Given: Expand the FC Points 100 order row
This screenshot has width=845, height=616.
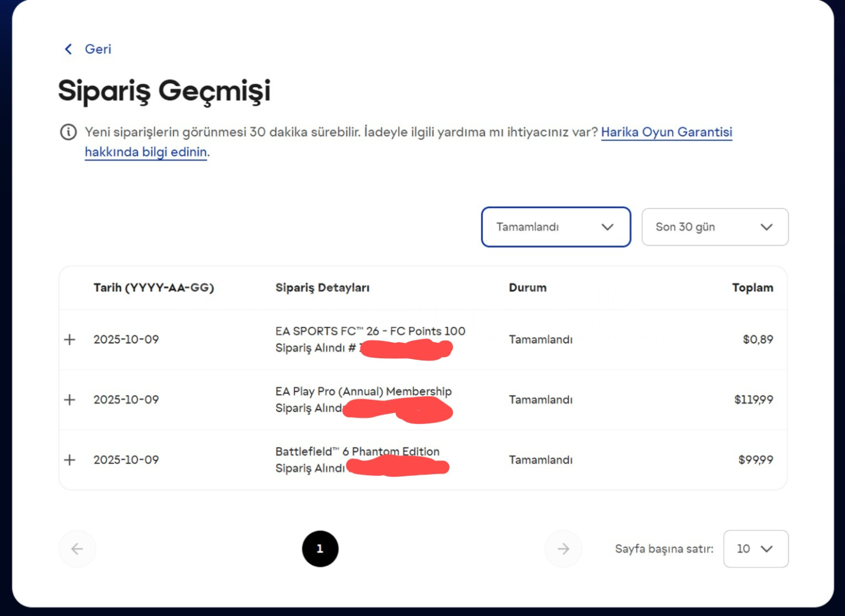Looking at the screenshot, I should click(70, 339).
